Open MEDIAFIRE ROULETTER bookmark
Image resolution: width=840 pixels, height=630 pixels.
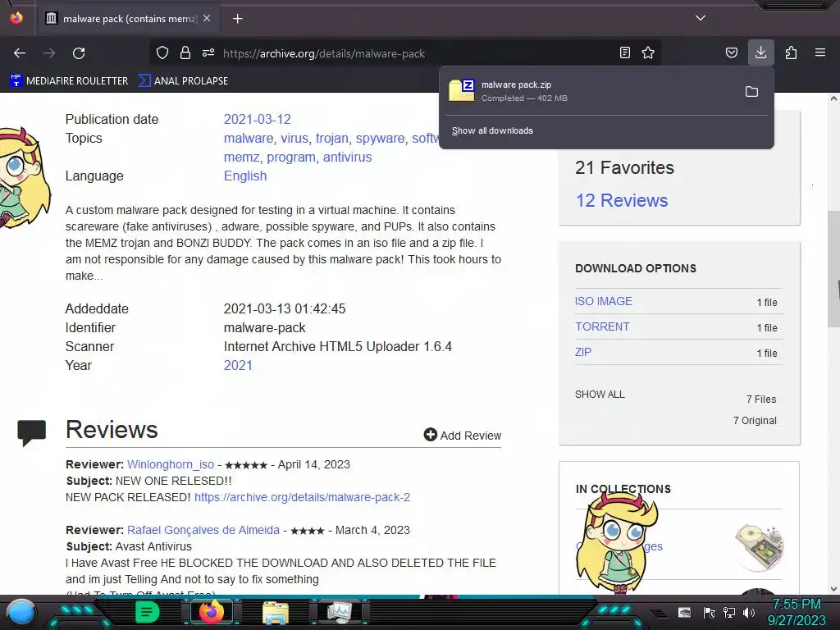69,81
